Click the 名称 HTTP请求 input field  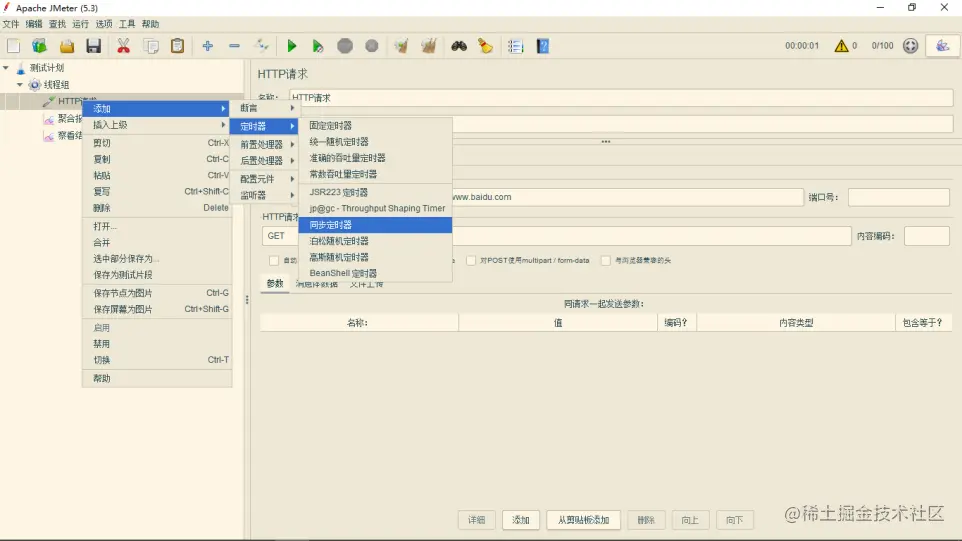(621, 98)
